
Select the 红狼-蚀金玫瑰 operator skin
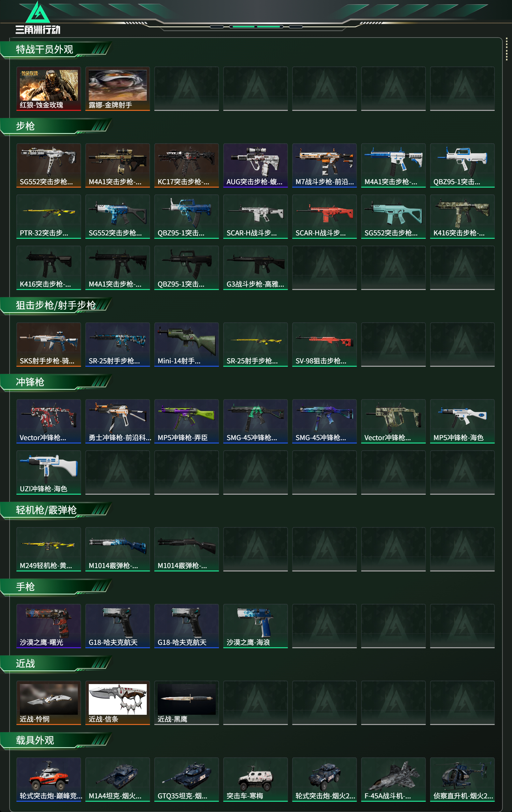click(x=49, y=89)
